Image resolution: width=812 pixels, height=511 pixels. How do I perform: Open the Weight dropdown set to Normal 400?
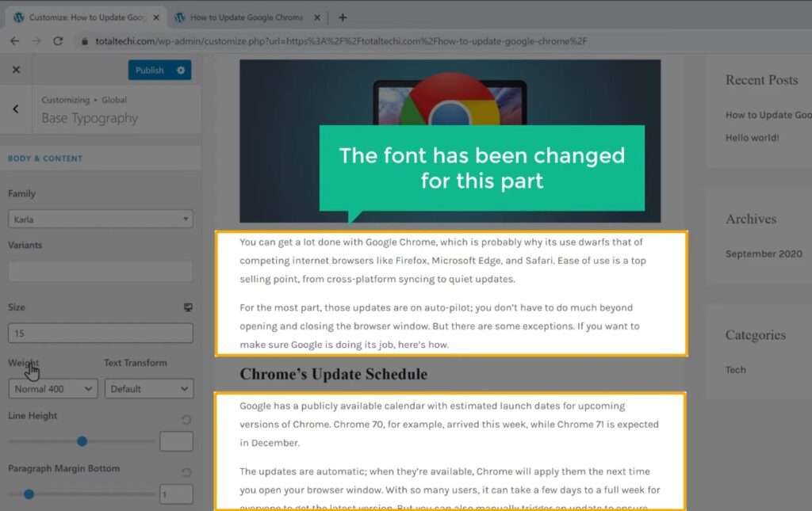point(52,389)
